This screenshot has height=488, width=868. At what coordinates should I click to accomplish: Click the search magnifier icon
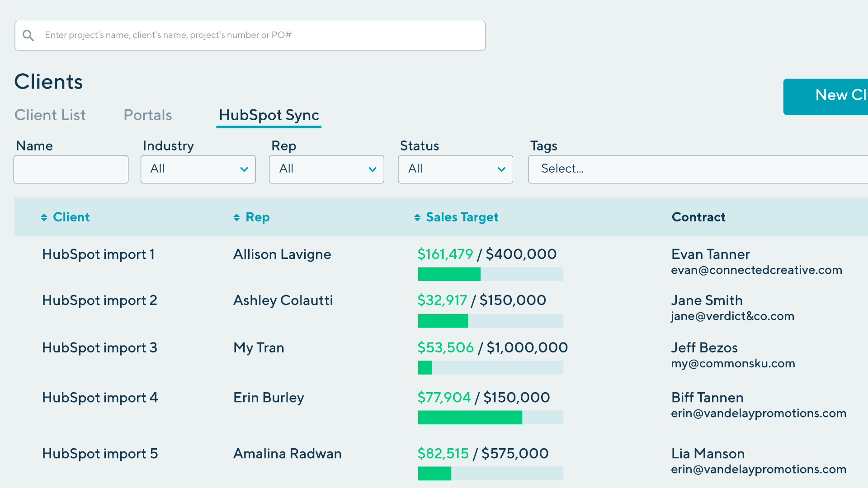point(28,35)
